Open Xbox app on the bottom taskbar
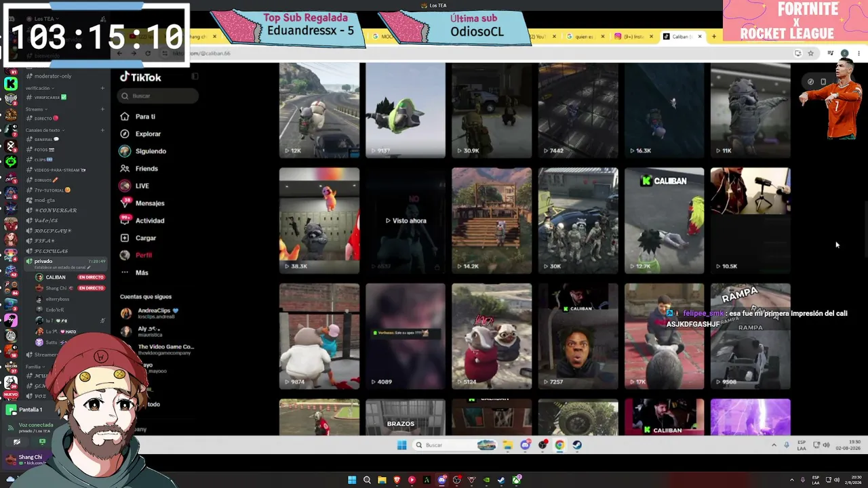 517,480
